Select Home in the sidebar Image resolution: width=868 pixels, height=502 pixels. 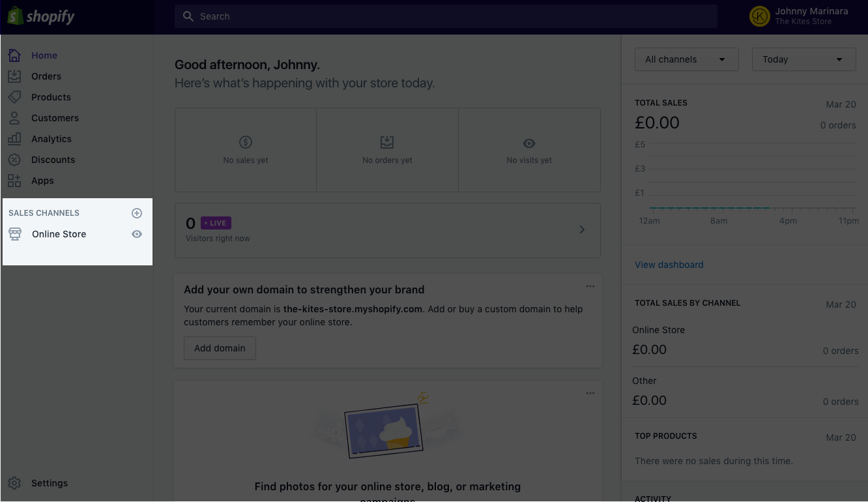click(44, 55)
